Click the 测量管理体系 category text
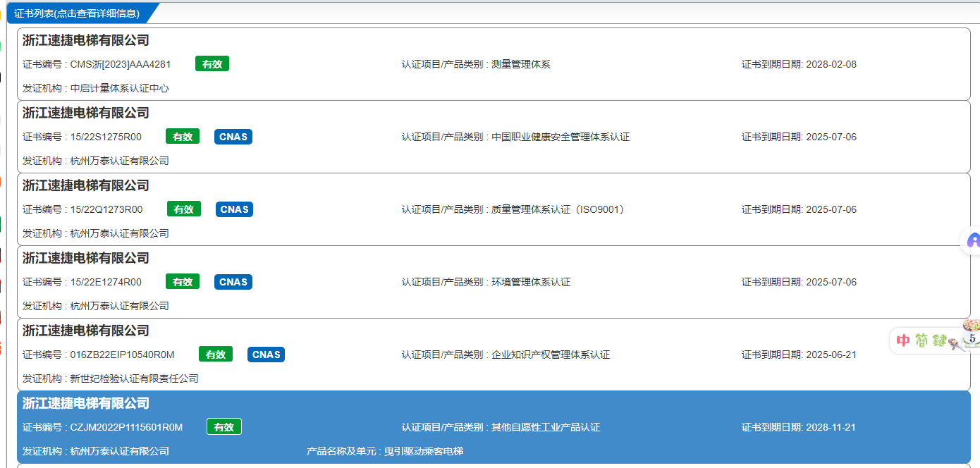Screen dimensions: 980x468 (x=521, y=64)
